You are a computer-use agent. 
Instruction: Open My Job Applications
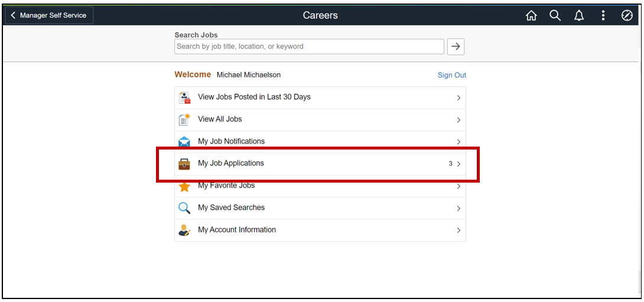pyautogui.click(x=231, y=163)
